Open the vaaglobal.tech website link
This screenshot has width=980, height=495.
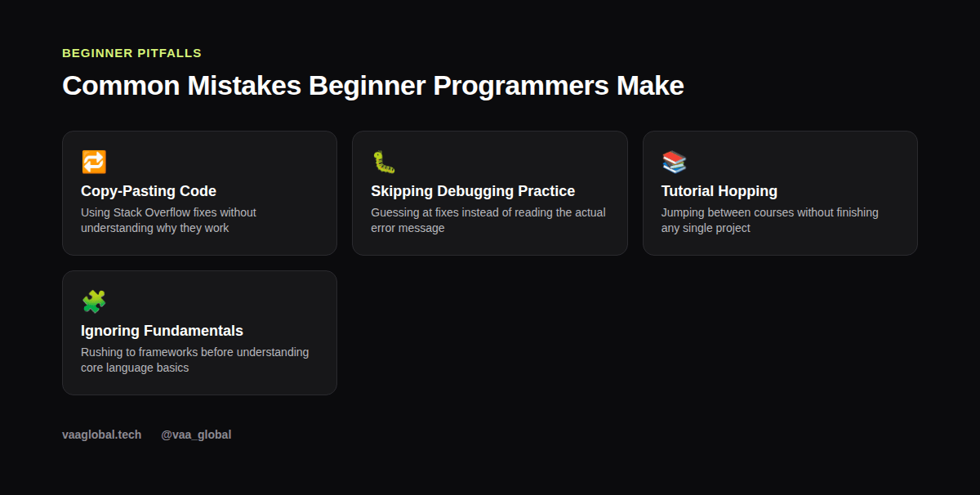pyautogui.click(x=101, y=435)
